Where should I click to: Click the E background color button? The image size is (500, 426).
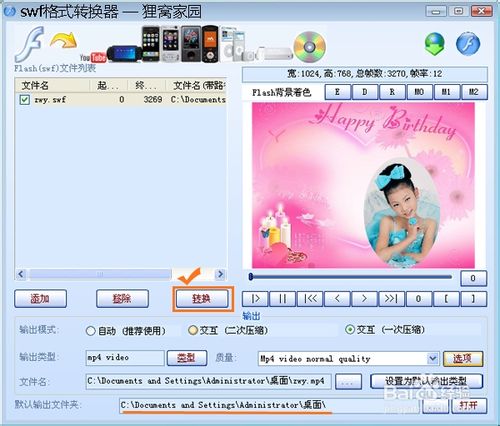(x=338, y=92)
